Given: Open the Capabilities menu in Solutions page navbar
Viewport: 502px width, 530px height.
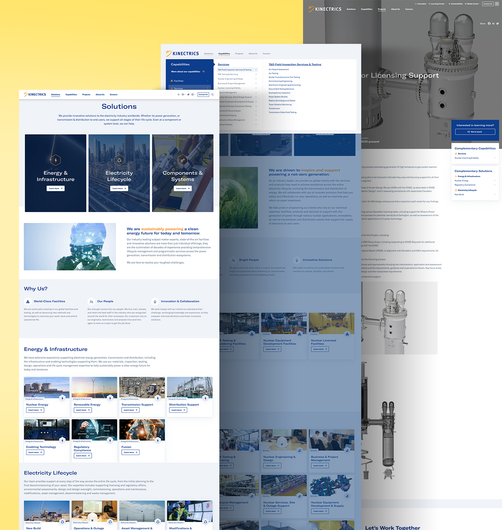Looking at the screenshot, I should (71, 95).
